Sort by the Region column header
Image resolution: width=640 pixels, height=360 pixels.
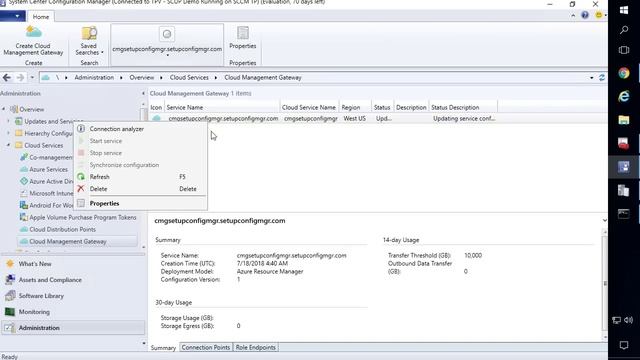[x=355, y=107]
